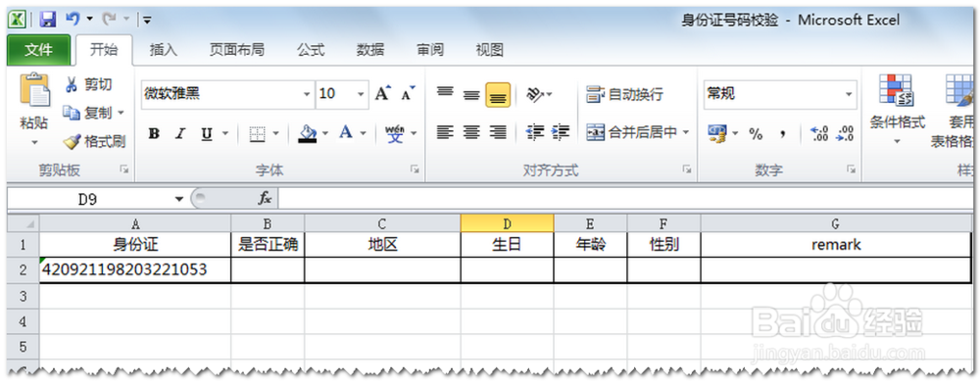Screen dimensions: 980x387
Task: Click the 是否正确 header cell
Action: 269,245
